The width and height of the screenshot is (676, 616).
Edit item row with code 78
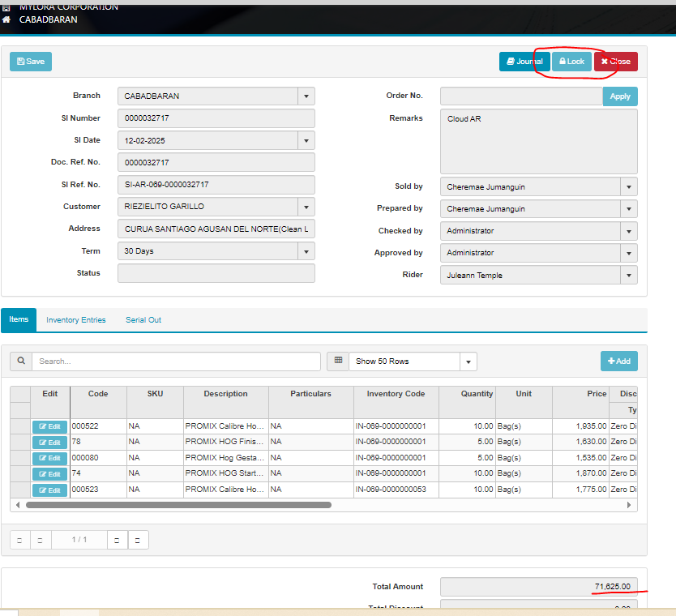[x=49, y=443]
